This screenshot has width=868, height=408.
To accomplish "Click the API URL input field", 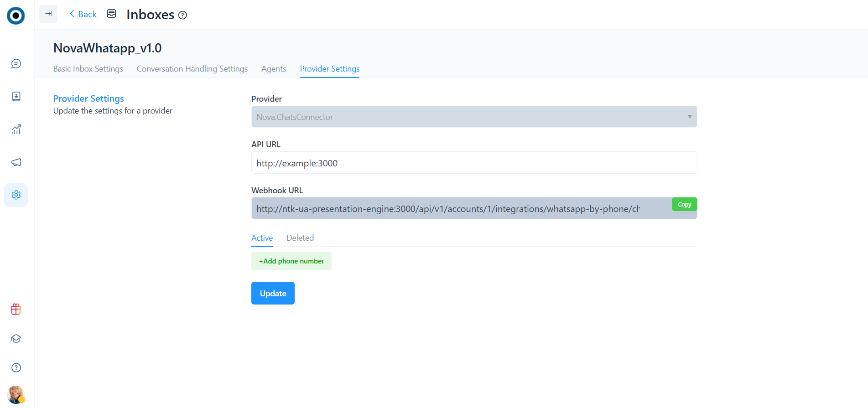I will point(473,163).
